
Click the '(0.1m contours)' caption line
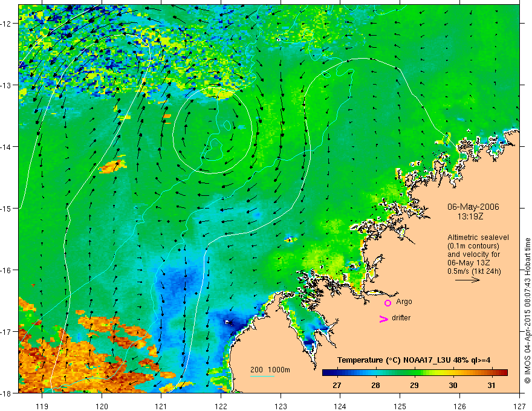coord(473,246)
